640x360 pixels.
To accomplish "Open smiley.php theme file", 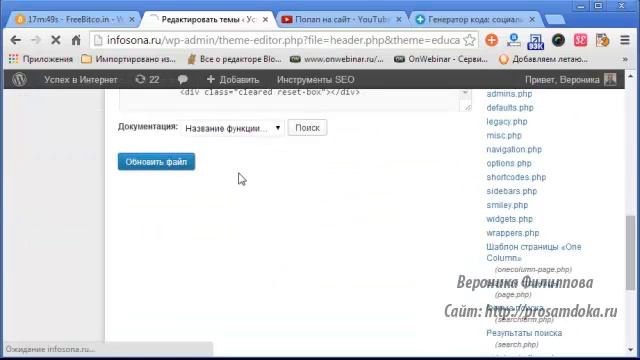I will point(507,205).
